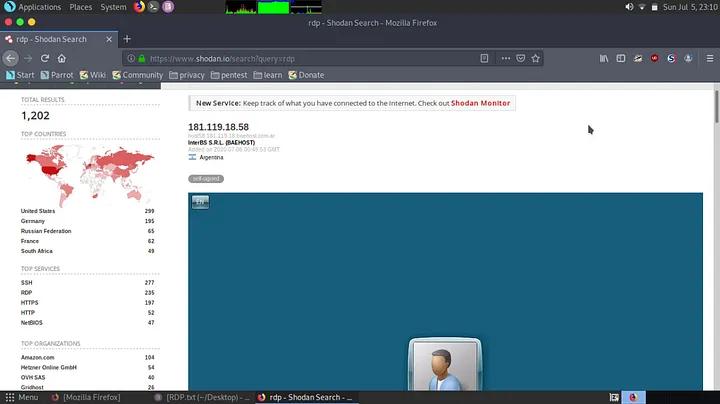Show sidebars icon in toolbar
Screen dimensions: 720x404
point(621,58)
